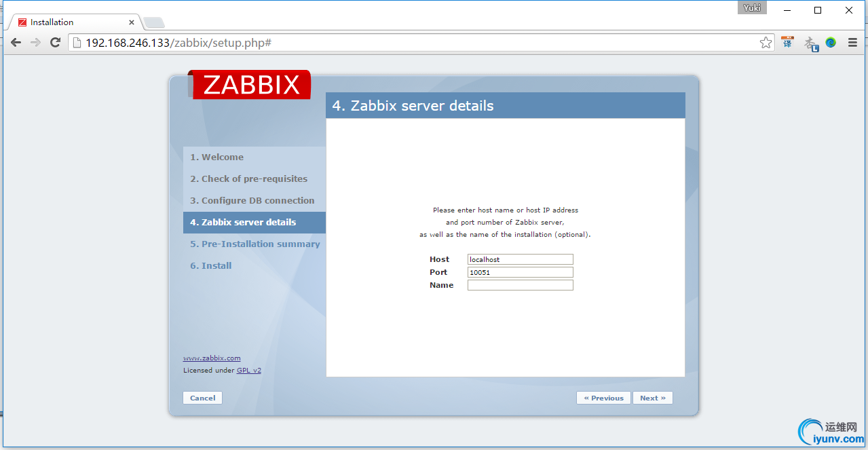Reload the page with the refresh icon
Image resolution: width=868 pixels, height=450 pixels.
56,43
